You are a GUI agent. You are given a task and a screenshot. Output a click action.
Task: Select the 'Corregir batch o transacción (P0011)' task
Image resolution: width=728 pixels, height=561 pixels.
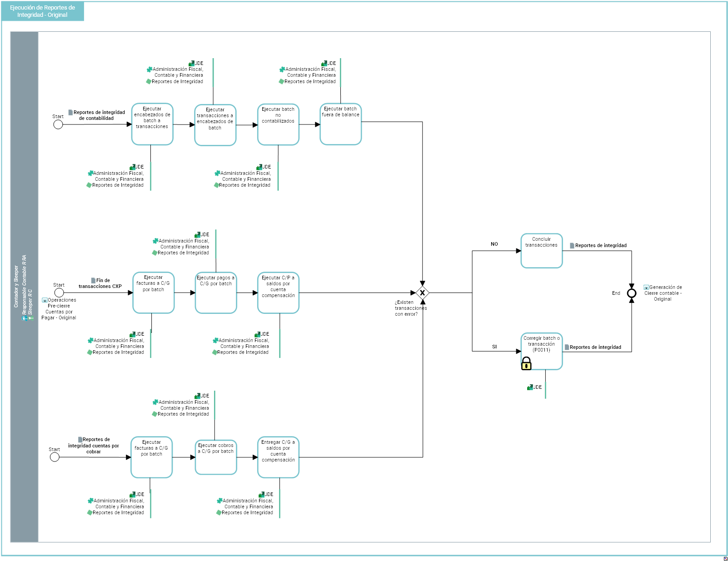point(542,351)
